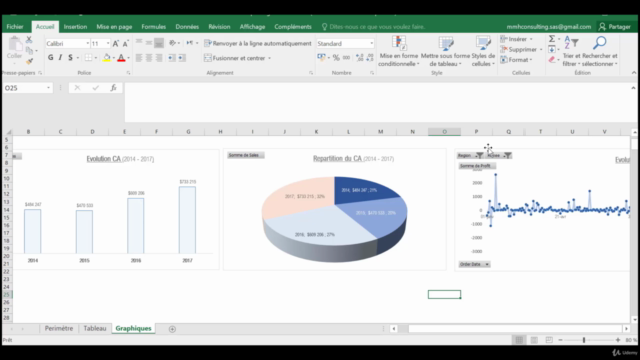Align text left icon
Viewport: 640px width, 360px height.
(139, 58)
